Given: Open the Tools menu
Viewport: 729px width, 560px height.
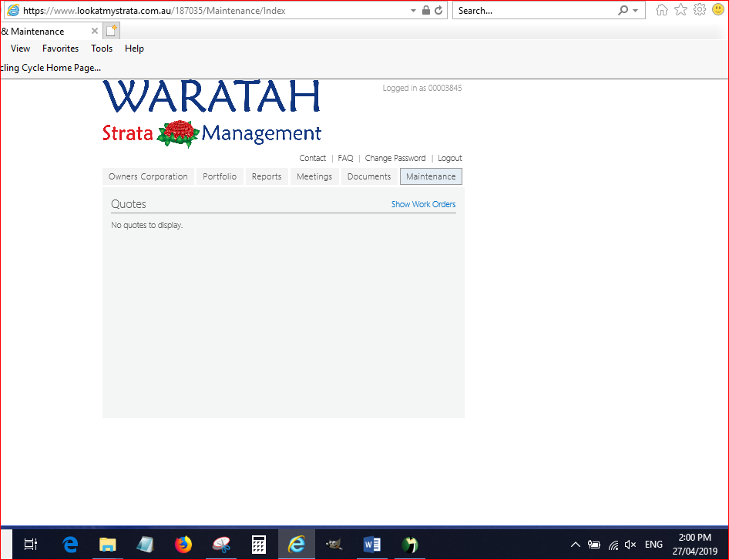Looking at the screenshot, I should [x=102, y=49].
